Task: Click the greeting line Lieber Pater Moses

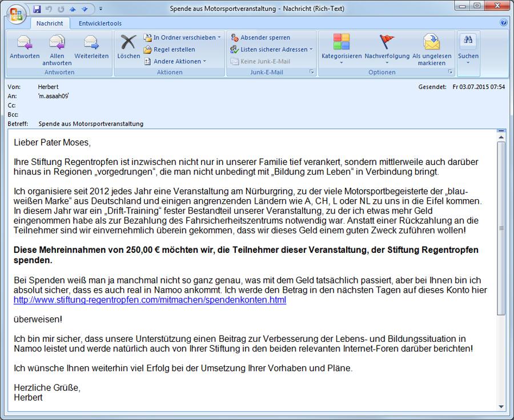Action: coord(52,143)
